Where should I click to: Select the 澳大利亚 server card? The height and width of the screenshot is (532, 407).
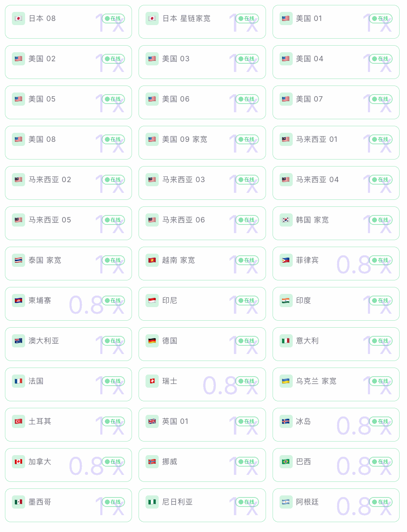68,344
